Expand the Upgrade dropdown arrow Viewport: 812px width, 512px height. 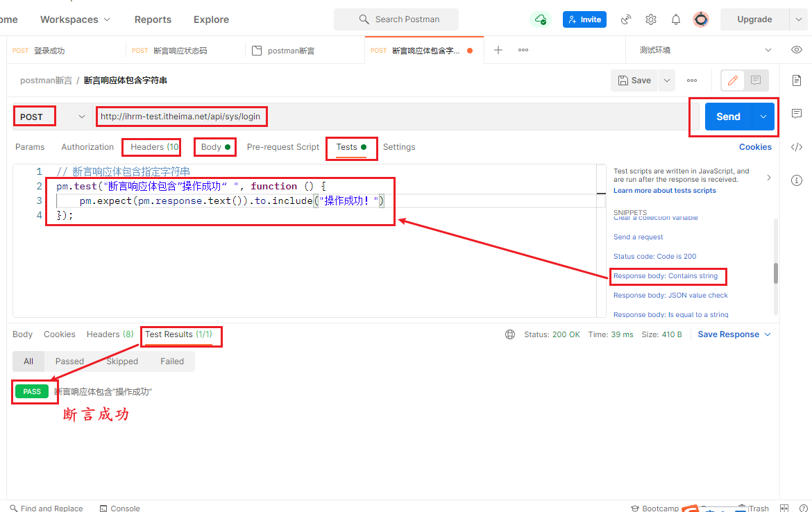click(x=798, y=19)
